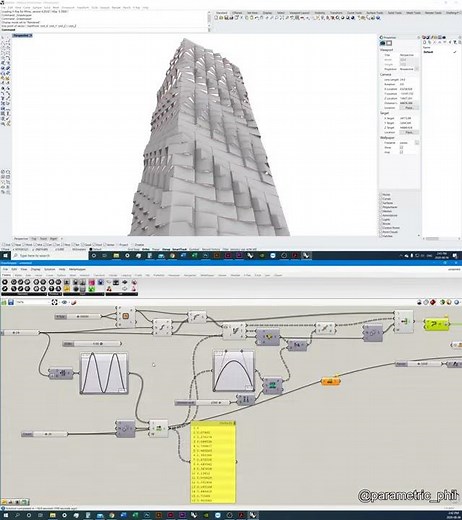
Task: Expand the Geometry group in Params ribbon
Action: coord(23,294)
